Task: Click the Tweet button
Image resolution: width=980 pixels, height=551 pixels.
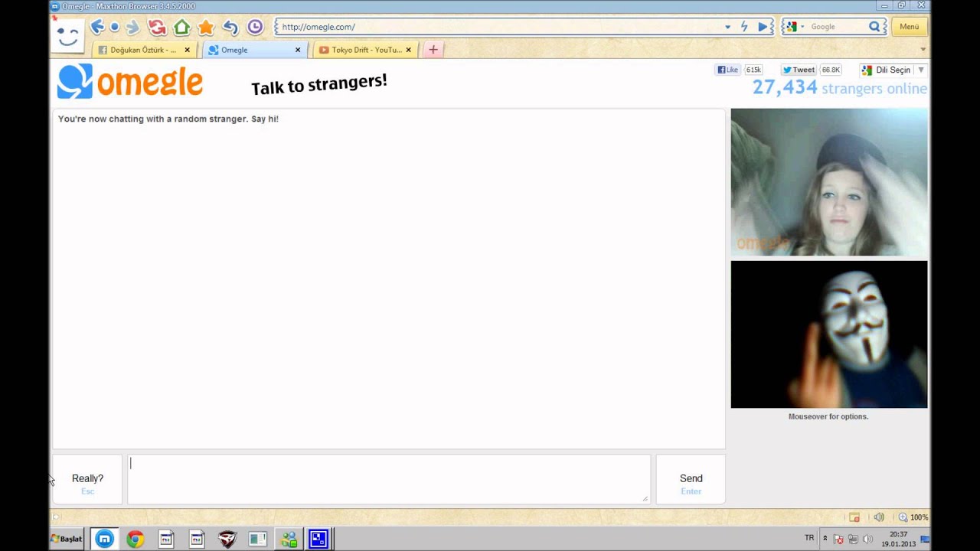Action: click(x=799, y=70)
